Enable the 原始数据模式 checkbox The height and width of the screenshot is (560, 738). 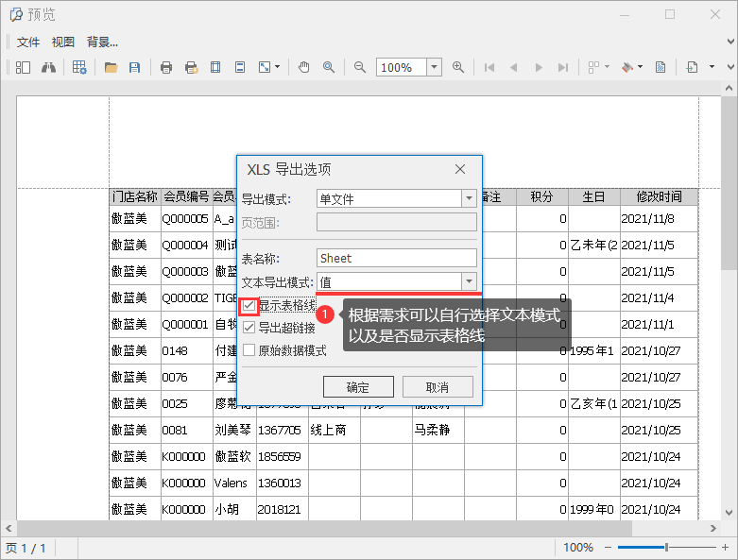[249, 349]
